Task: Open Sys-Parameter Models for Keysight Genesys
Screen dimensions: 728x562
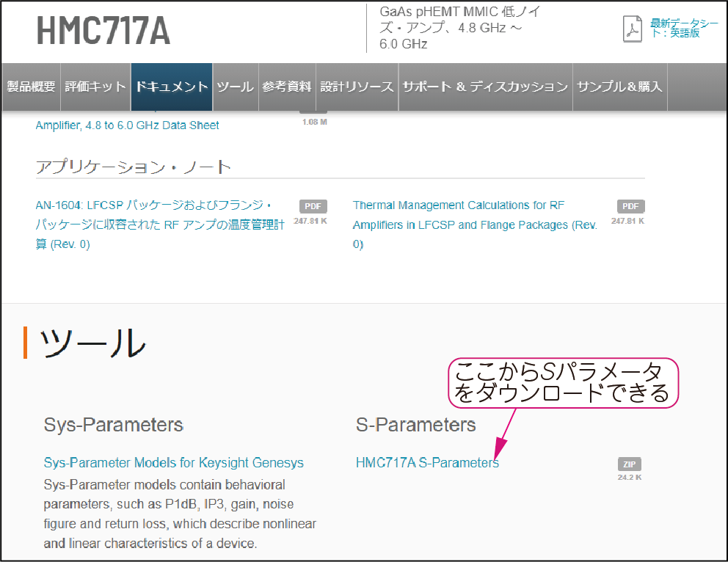Action: [173, 463]
